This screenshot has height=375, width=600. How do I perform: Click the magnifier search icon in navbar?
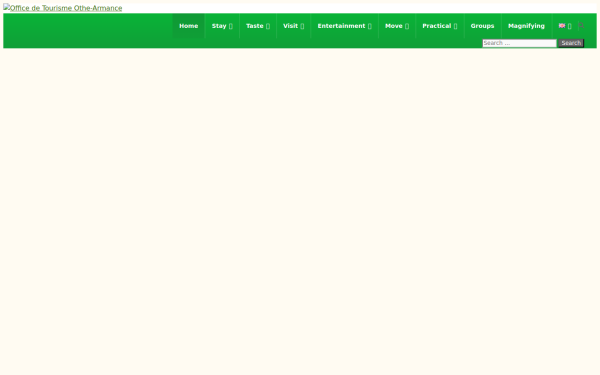coord(581,26)
